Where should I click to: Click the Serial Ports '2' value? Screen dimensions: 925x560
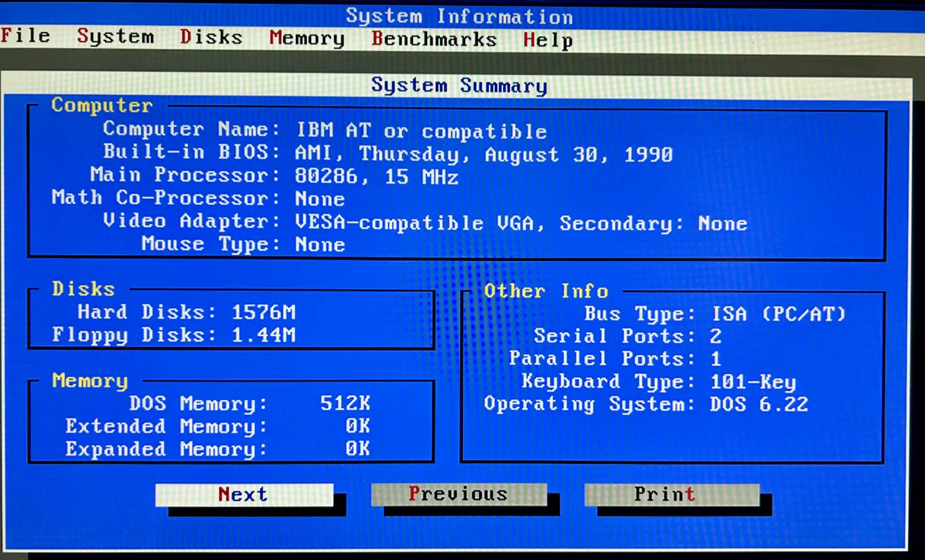716,336
